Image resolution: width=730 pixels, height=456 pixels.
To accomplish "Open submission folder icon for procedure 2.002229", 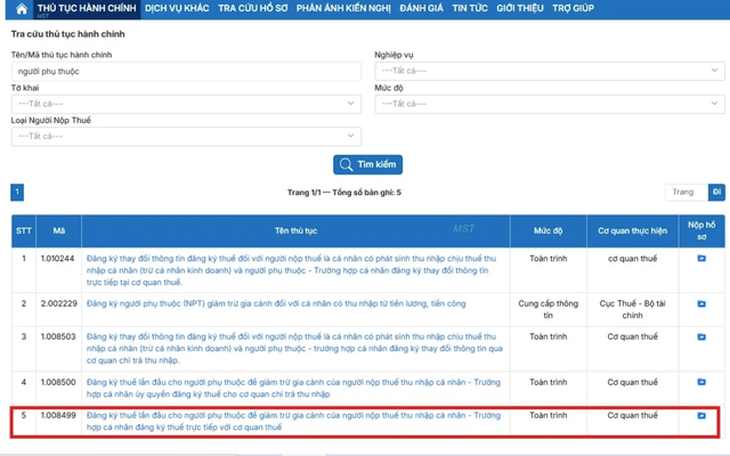I will tap(701, 304).
